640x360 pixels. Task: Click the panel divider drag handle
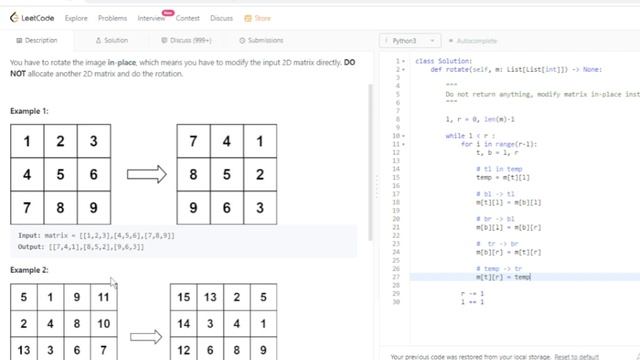point(376,187)
